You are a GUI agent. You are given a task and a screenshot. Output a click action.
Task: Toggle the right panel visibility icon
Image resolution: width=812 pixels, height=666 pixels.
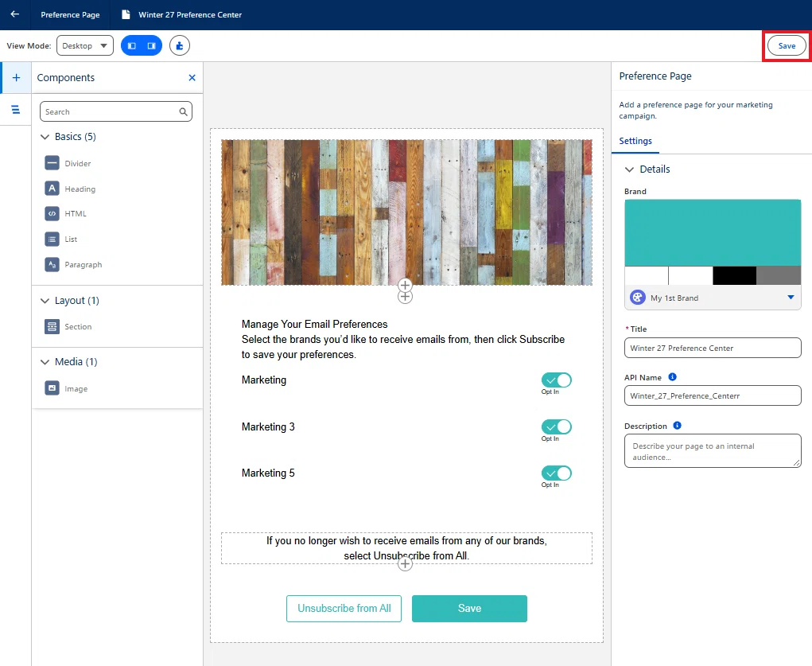(x=151, y=45)
